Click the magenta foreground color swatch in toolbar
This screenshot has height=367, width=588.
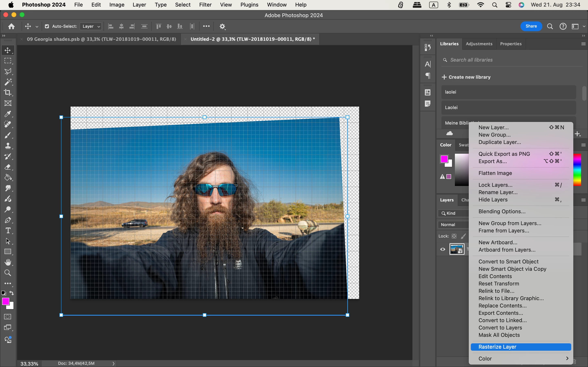pos(5,301)
